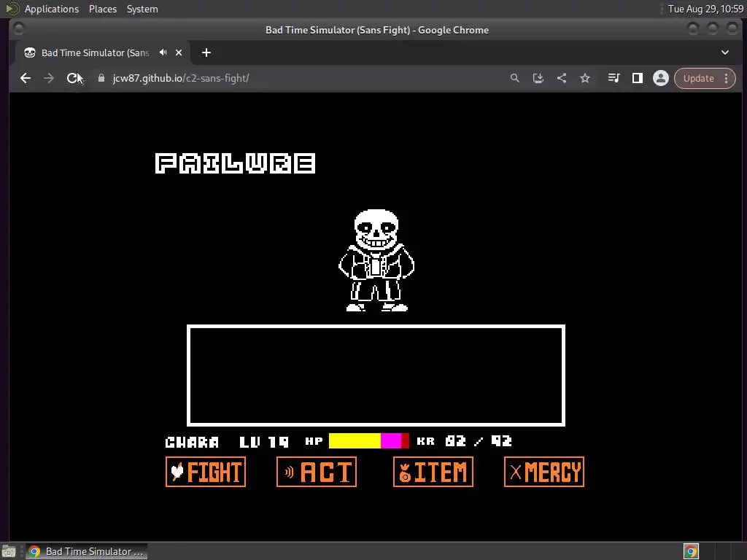The height and width of the screenshot is (560, 747).
Task: Click the Chrome workspace icon in bottom panel
Action: 691,551
